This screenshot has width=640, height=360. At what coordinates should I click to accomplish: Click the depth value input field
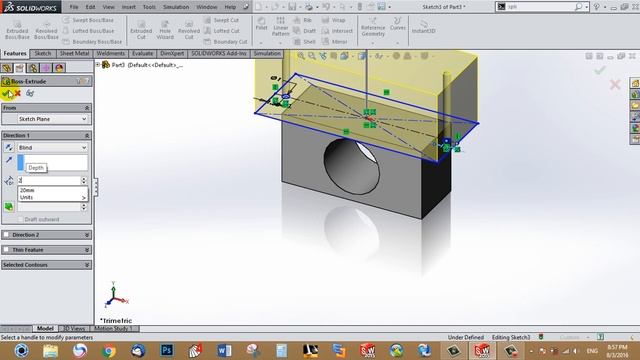(x=49, y=180)
